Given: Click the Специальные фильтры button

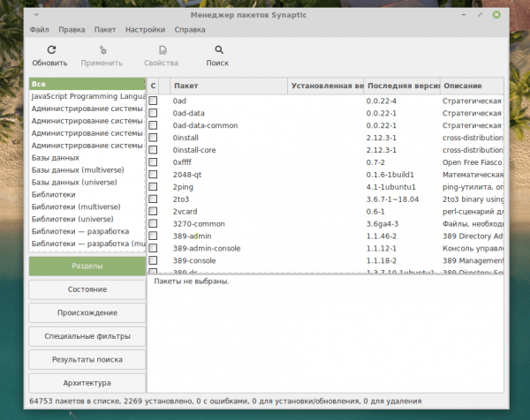Looking at the screenshot, I should (87, 336).
